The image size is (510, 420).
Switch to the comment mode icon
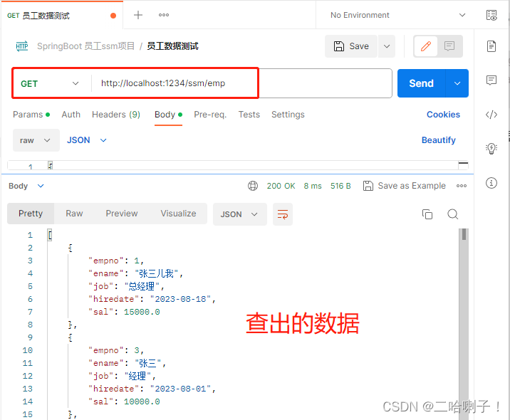point(449,46)
